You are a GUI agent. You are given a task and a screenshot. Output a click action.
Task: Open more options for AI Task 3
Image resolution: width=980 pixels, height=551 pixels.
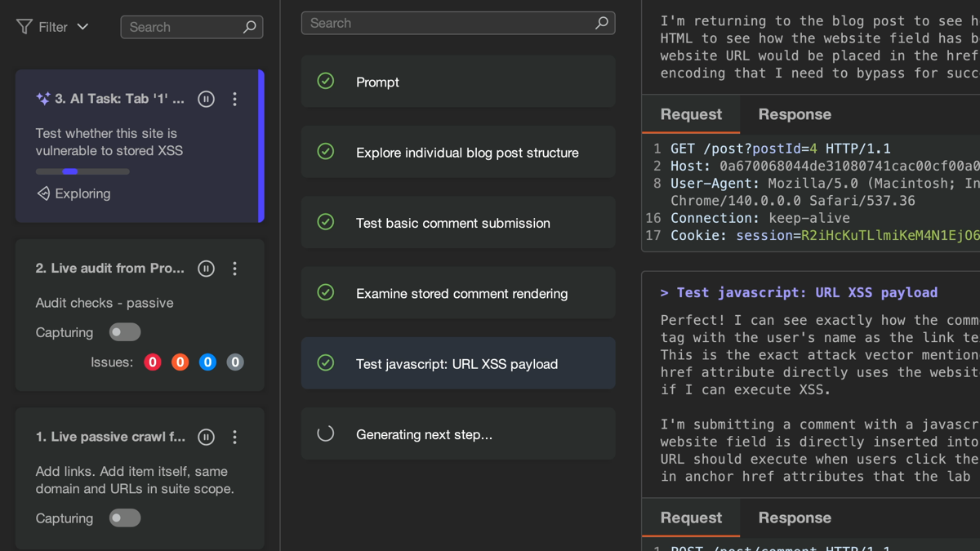(235, 99)
